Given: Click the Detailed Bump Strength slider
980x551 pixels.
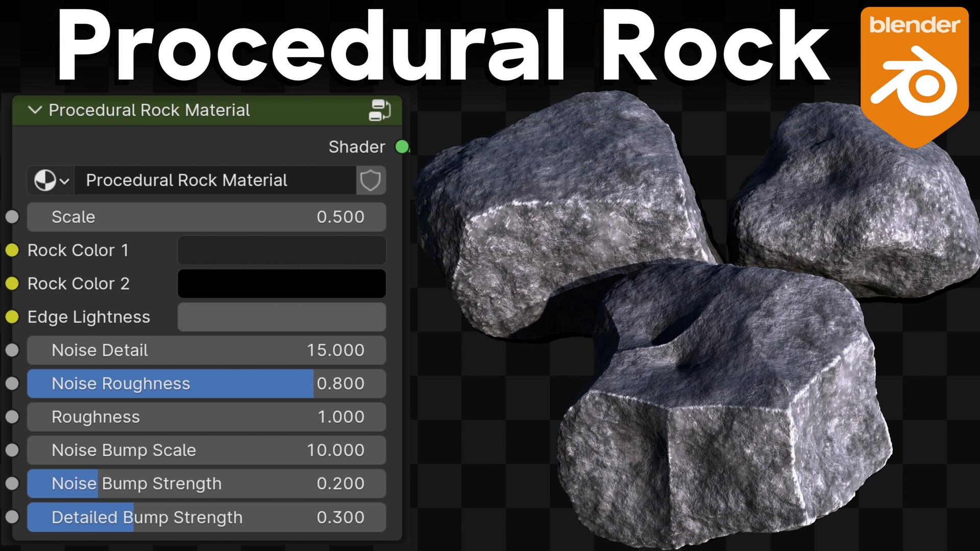Looking at the screenshot, I should [206, 517].
